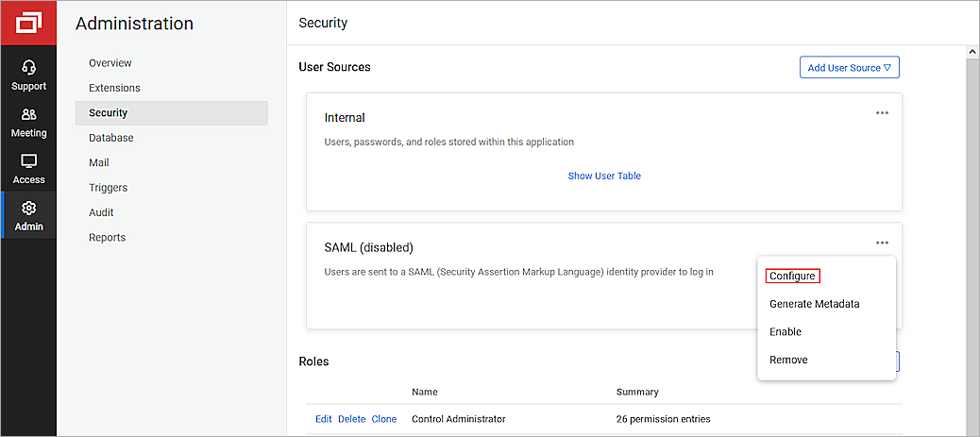Viewport: 980px width, 437px height.
Task: Select Enable in the SAML menu
Action: [785, 332]
